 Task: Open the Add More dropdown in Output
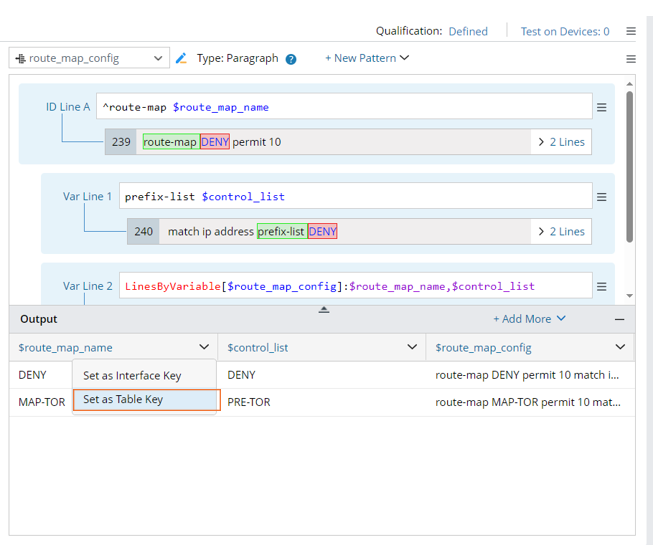tap(529, 319)
